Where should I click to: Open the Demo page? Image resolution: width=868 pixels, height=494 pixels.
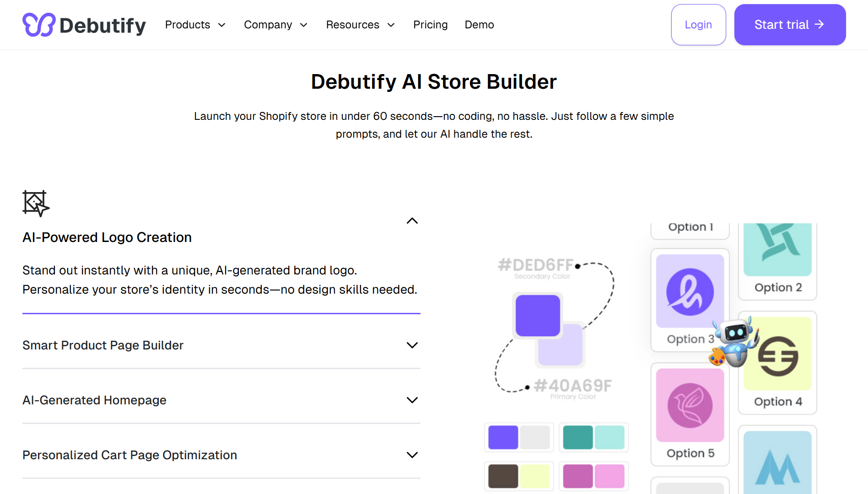click(x=479, y=25)
